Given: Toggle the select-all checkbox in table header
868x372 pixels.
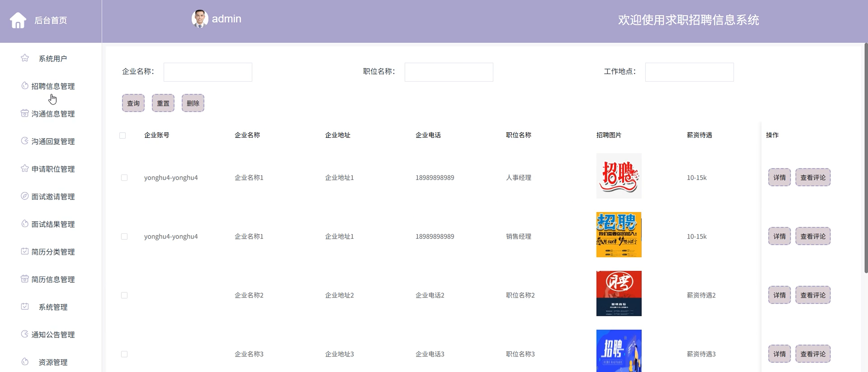Looking at the screenshot, I should [x=123, y=135].
